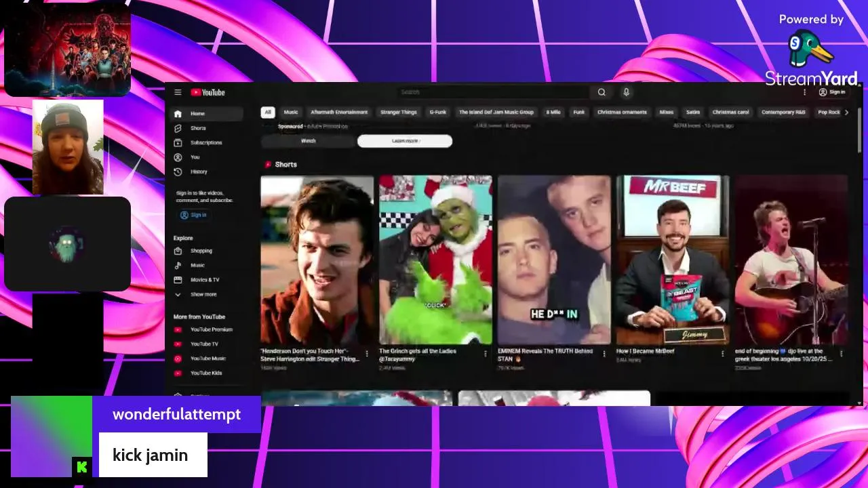The height and width of the screenshot is (488, 868).
Task: Play the EMINEM Reveals The TRUTH short
Action: 554,260
